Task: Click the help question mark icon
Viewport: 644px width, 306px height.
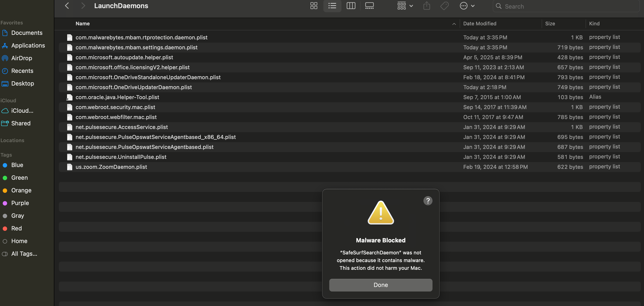Action: click(x=428, y=201)
